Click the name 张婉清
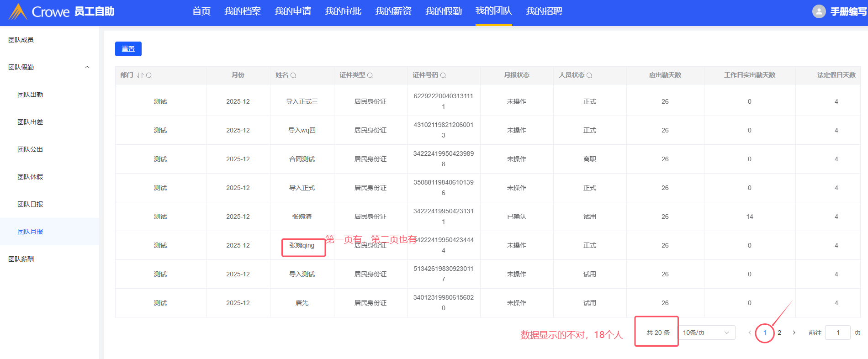The width and height of the screenshot is (868, 359). [302, 216]
